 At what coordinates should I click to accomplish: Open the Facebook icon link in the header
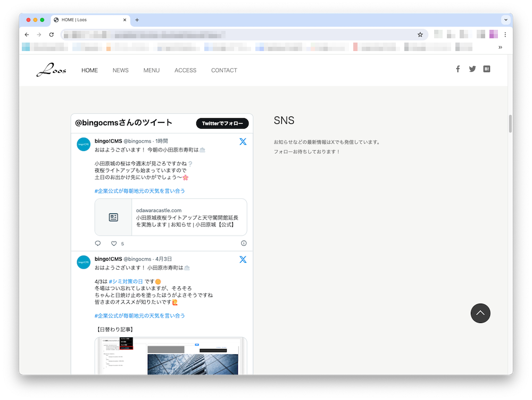(458, 69)
